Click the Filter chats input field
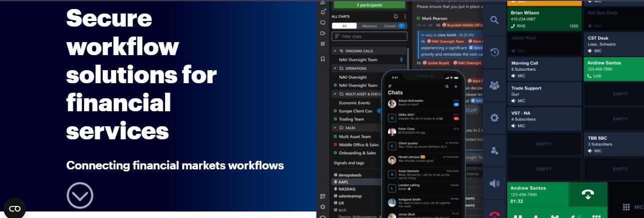The width and height of the screenshot is (644, 218). click(372, 36)
